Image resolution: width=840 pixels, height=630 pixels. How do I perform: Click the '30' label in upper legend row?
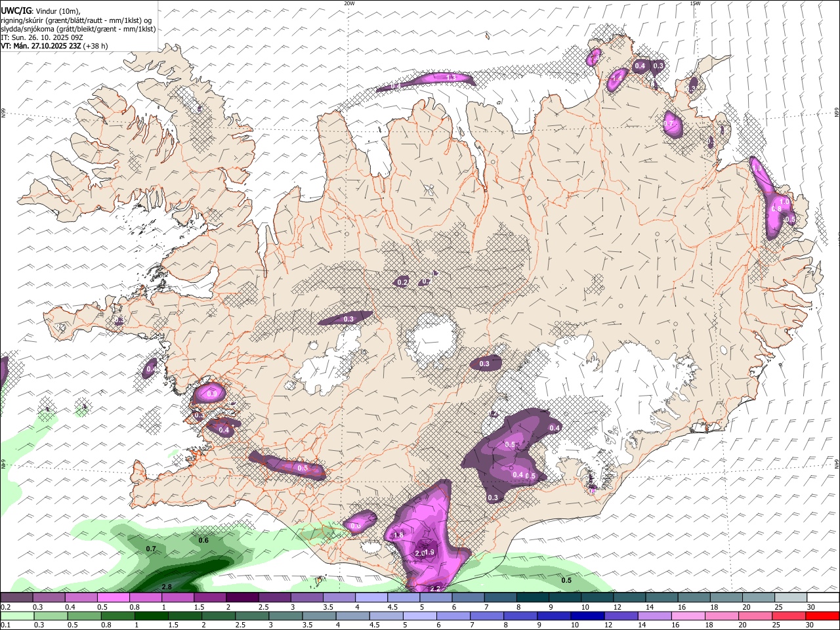pos(811,607)
